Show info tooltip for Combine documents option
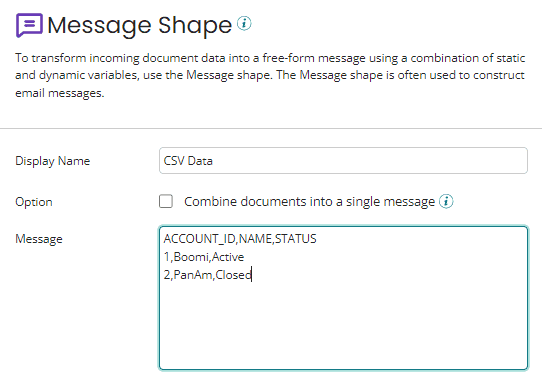The image size is (542, 383). (446, 201)
